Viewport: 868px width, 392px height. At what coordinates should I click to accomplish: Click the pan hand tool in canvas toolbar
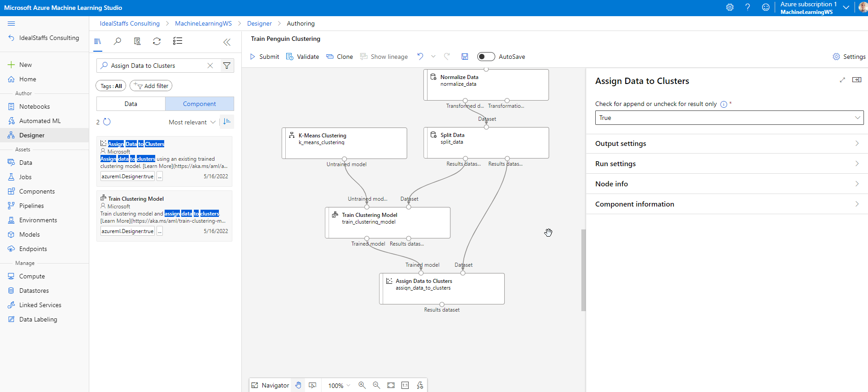pos(298,385)
